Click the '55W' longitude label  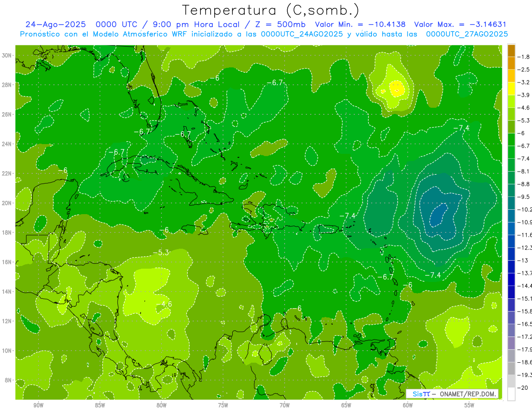(469, 406)
